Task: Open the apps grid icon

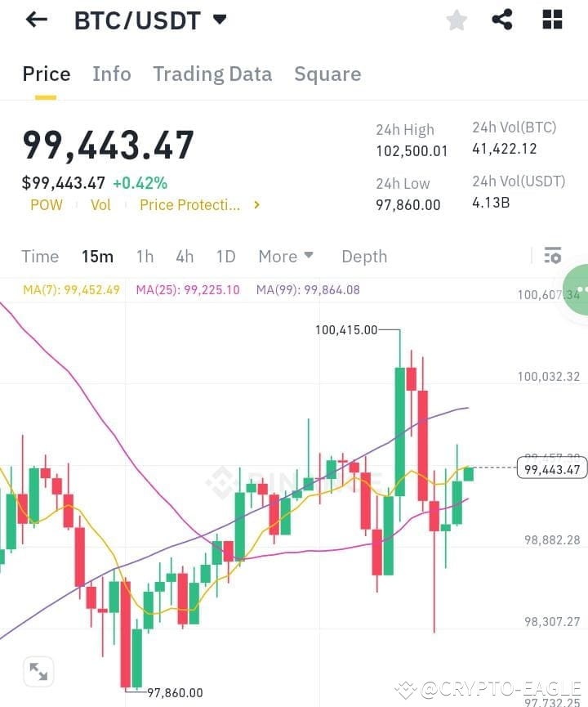Action: (x=551, y=20)
